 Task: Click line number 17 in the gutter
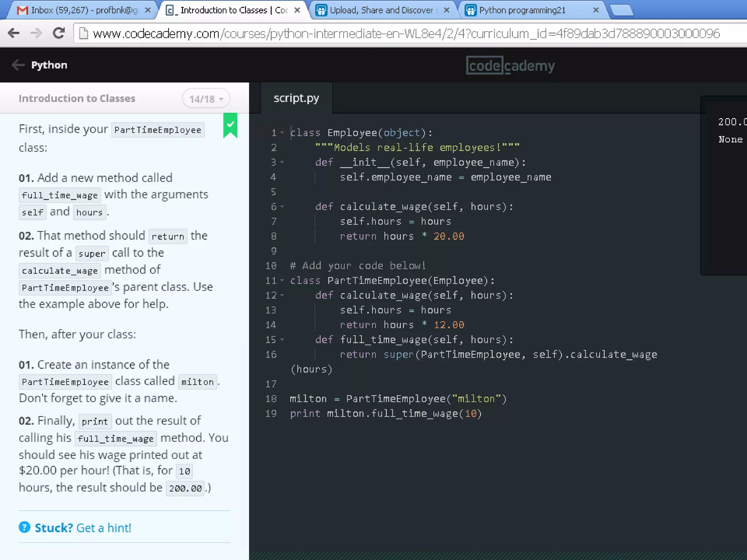[271, 384]
